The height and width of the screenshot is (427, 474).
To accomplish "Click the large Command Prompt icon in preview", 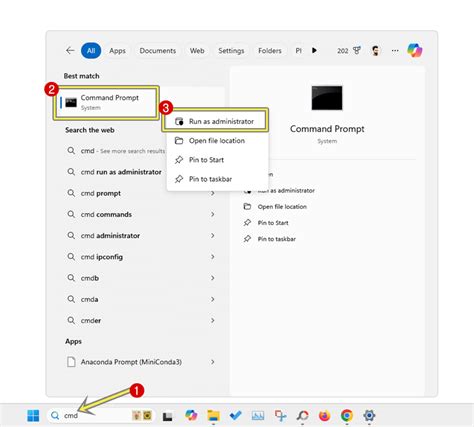I will [327, 98].
